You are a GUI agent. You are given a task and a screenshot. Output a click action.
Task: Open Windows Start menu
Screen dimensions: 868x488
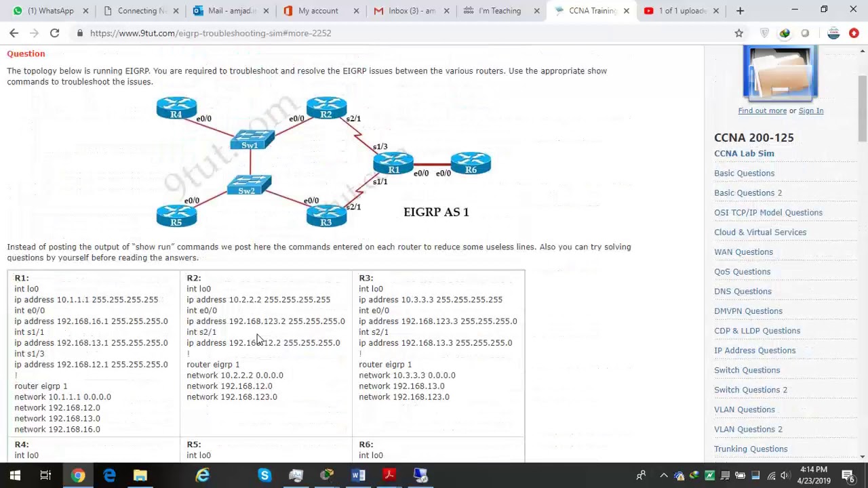click(15, 475)
